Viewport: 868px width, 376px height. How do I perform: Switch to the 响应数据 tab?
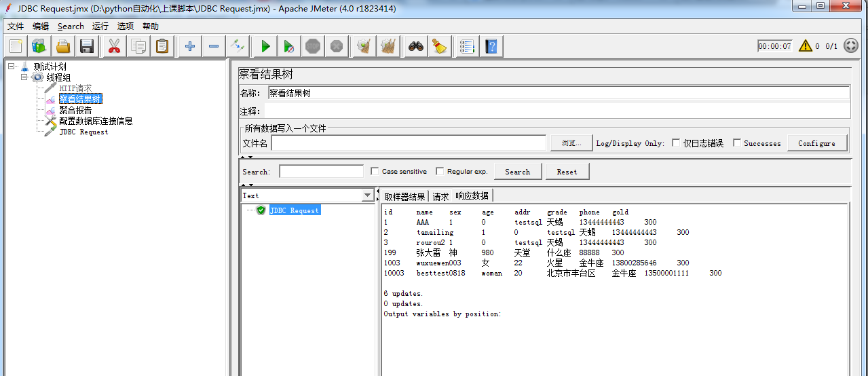pyautogui.click(x=472, y=196)
